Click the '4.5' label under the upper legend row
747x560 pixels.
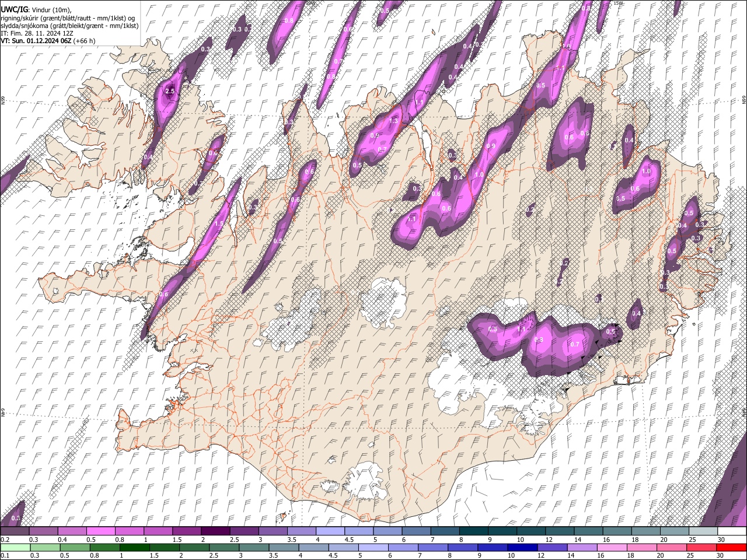[x=349, y=540]
